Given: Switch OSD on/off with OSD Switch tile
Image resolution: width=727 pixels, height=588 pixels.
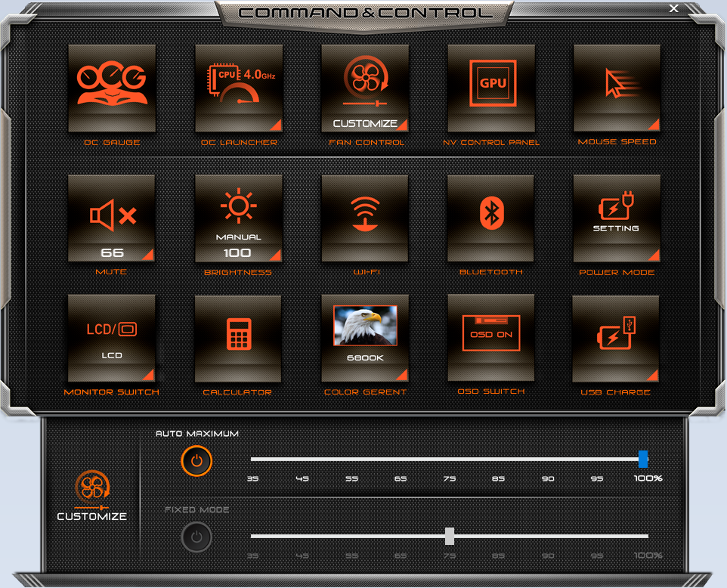Looking at the screenshot, I should click(490, 337).
